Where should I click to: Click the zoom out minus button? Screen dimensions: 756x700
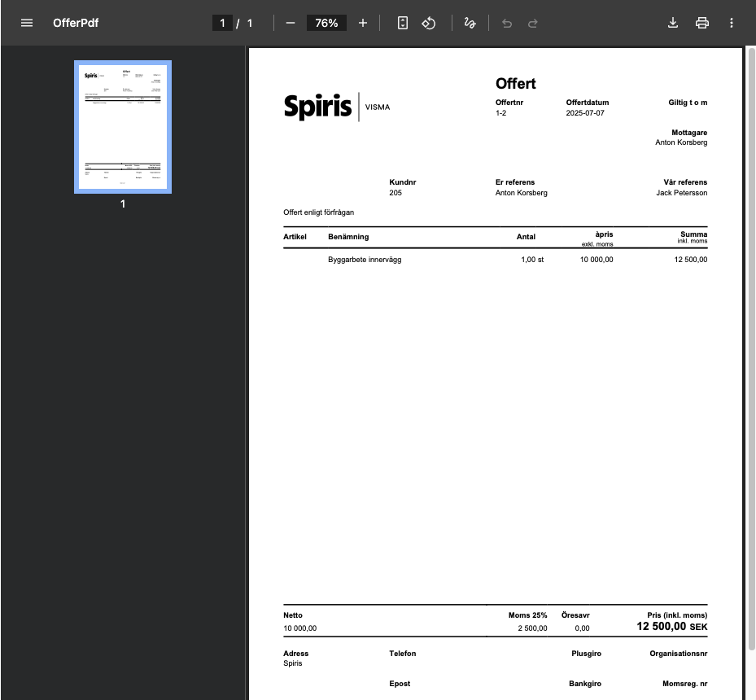291,23
